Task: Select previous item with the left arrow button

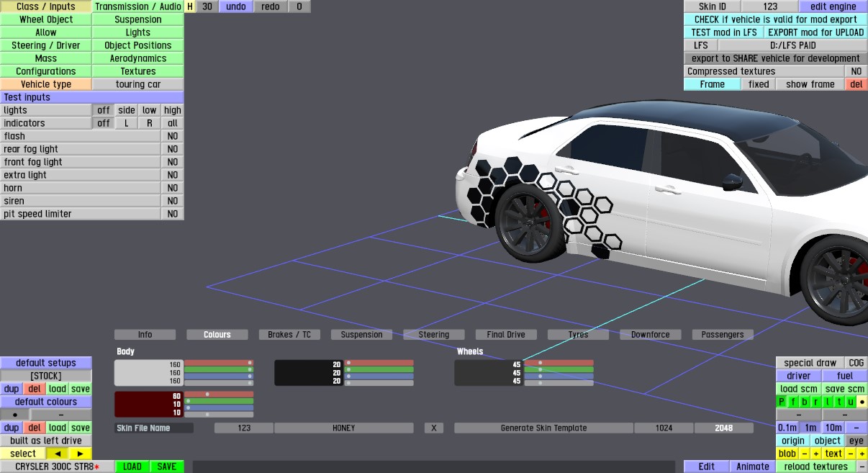Action: tap(58, 454)
